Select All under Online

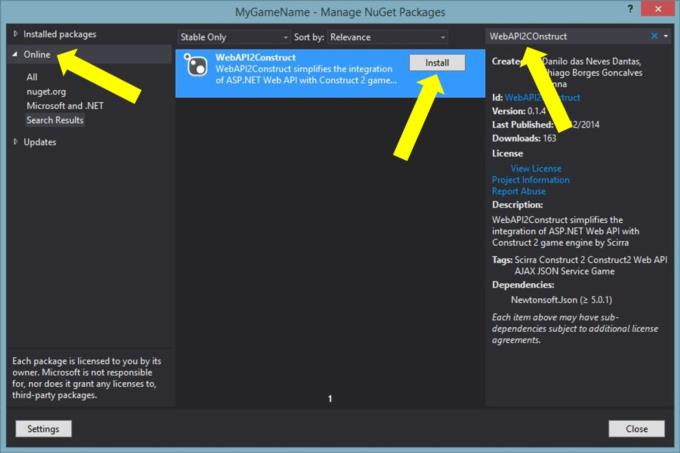click(x=32, y=77)
